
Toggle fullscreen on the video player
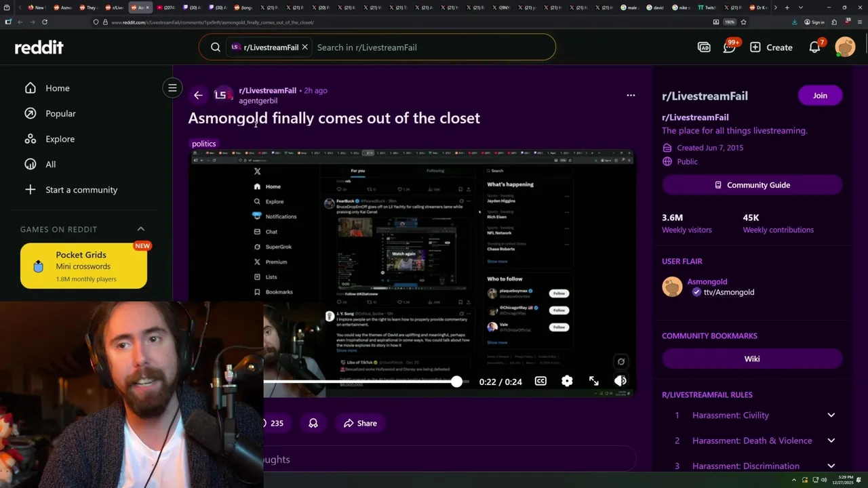594,381
